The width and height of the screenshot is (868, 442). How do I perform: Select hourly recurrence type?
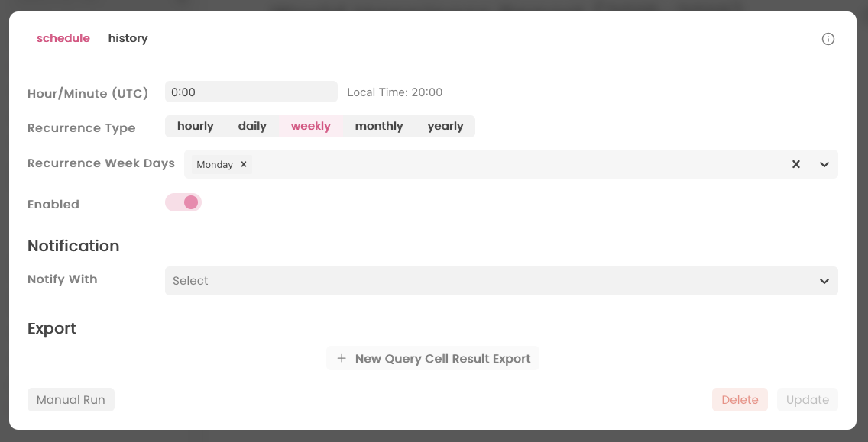(196, 126)
